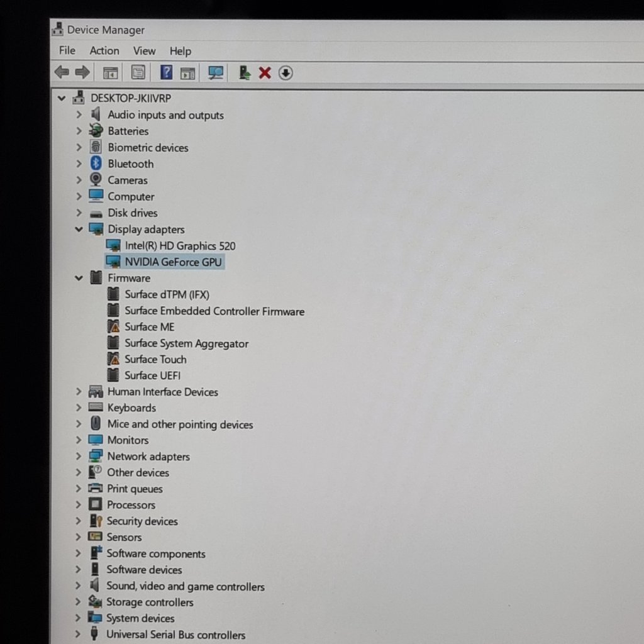Click the Forward arrow toolbar icon

[82, 72]
